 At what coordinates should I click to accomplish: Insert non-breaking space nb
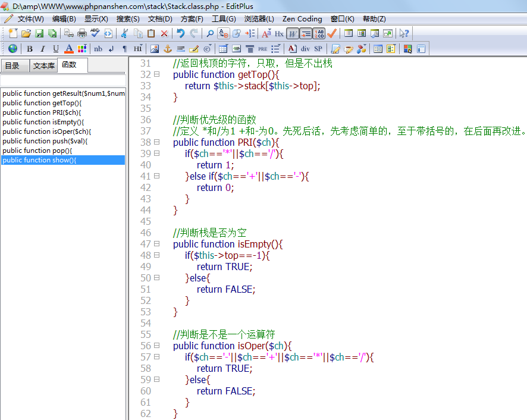coord(98,49)
